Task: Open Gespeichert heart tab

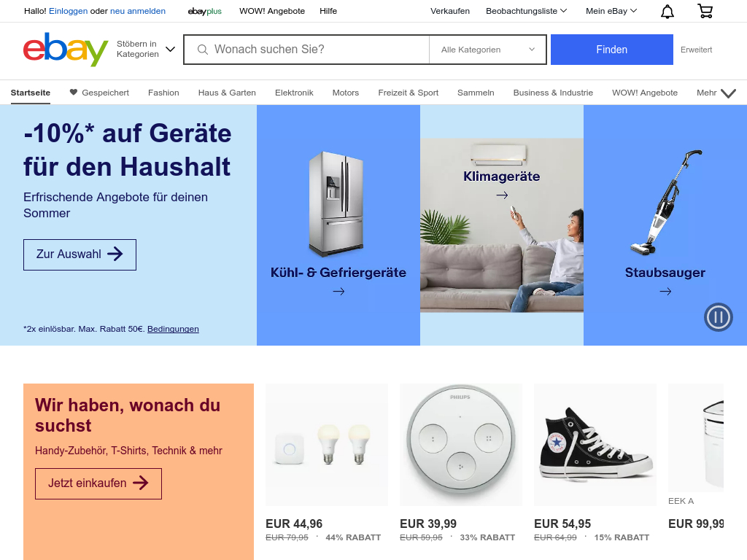Action: pos(99,93)
